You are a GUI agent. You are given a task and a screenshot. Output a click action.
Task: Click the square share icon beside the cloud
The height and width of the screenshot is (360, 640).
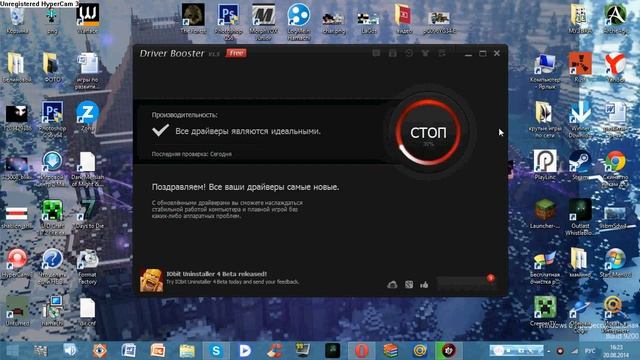pyautogui.click(x=409, y=284)
